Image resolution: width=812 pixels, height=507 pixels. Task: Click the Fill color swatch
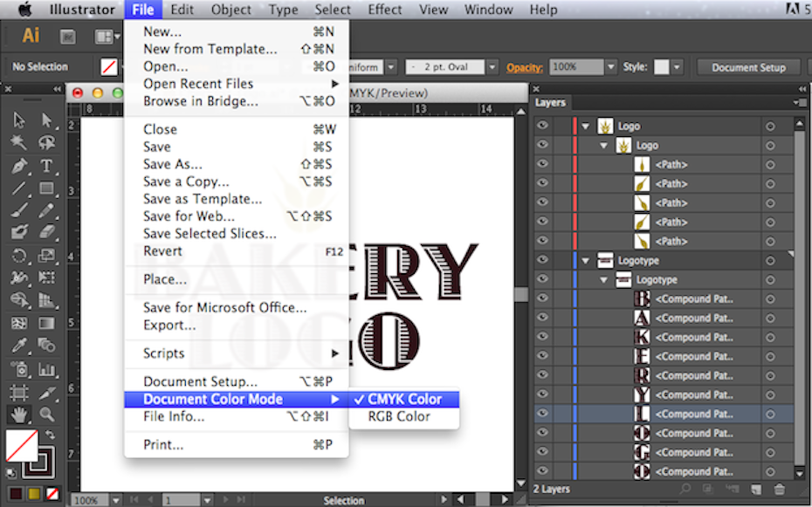(x=21, y=445)
